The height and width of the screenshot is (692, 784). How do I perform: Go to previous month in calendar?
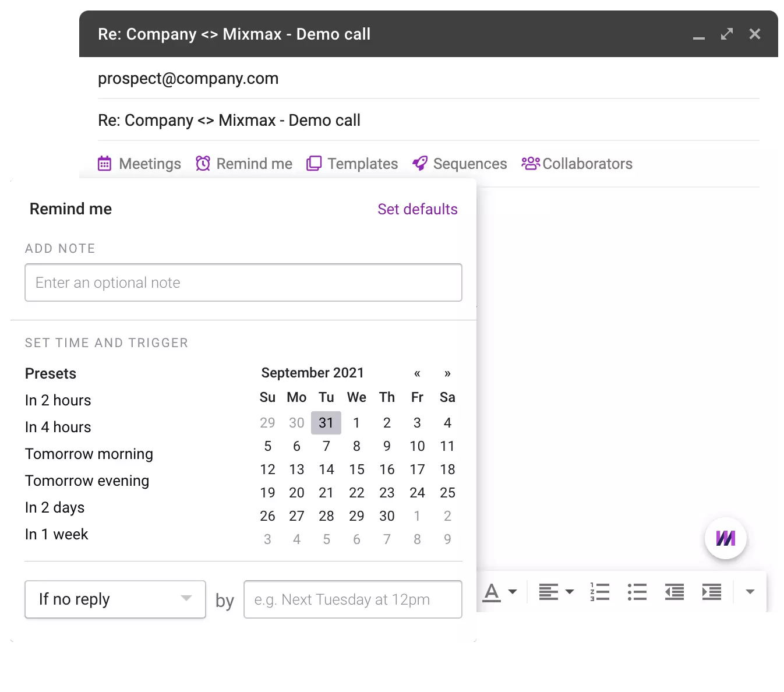point(417,373)
